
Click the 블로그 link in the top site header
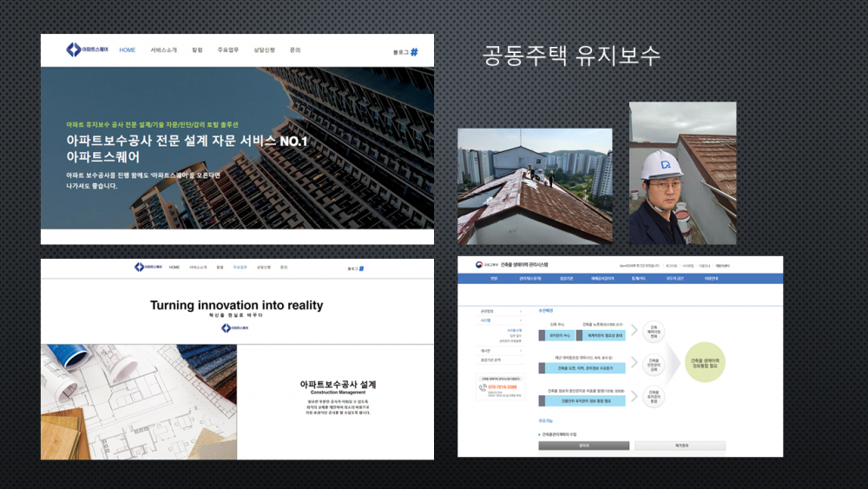tap(401, 52)
